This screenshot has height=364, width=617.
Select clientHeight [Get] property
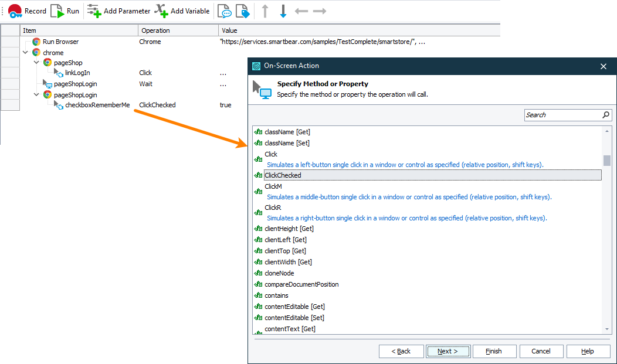pyautogui.click(x=289, y=229)
